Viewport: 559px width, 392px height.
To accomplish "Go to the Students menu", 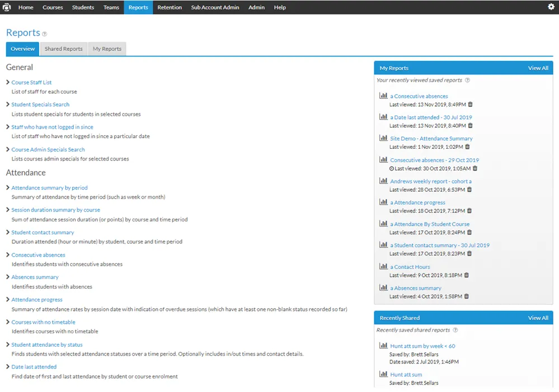I will point(83,7).
